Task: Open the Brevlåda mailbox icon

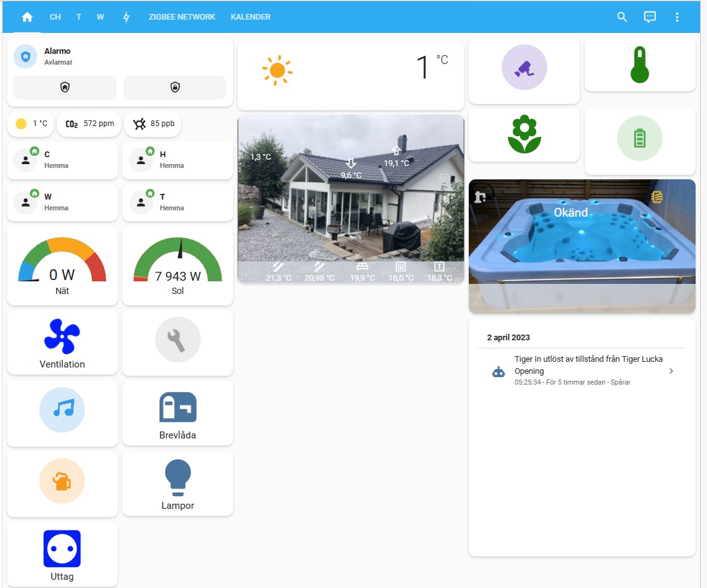Action: click(177, 407)
